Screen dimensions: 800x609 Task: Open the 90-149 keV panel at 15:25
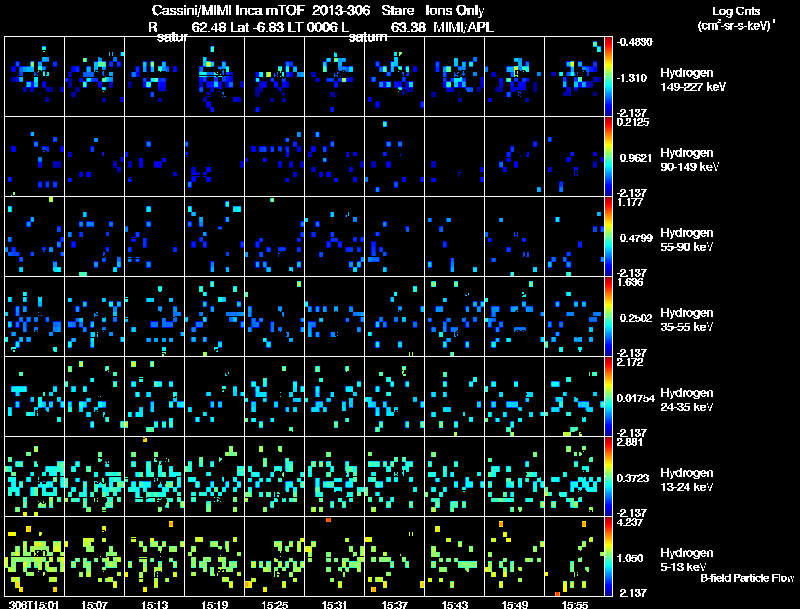pyautogui.click(x=274, y=157)
